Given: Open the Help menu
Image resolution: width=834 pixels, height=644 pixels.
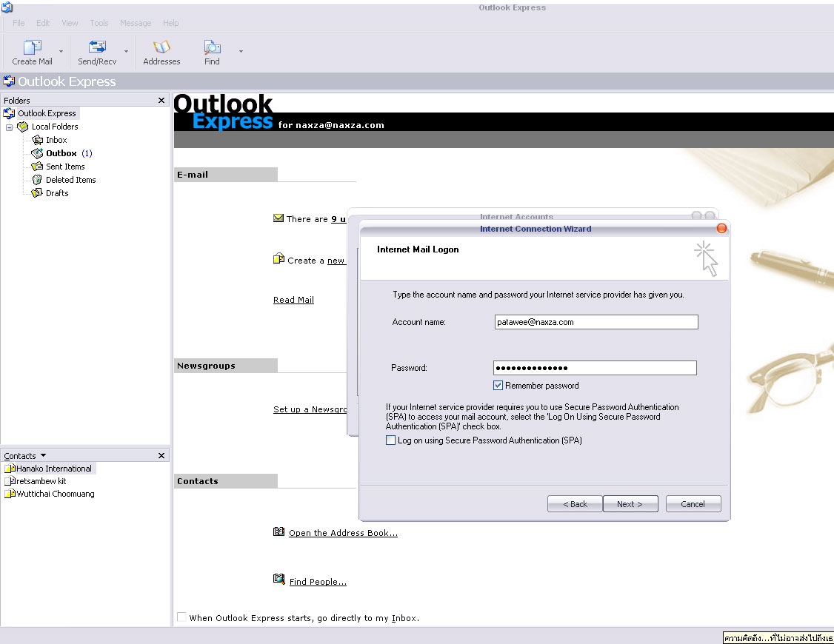Looking at the screenshot, I should coord(171,23).
